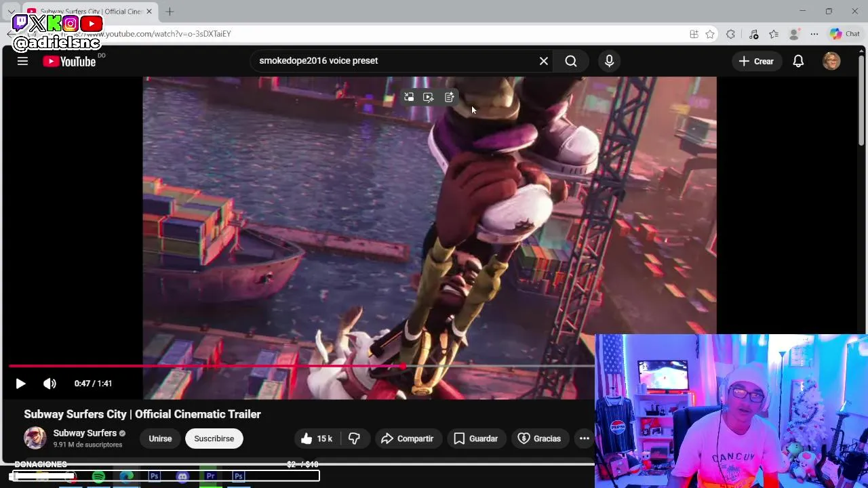This screenshot has width=868, height=488.
Task: Open Discord from the taskbar
Action: point(182,476)
